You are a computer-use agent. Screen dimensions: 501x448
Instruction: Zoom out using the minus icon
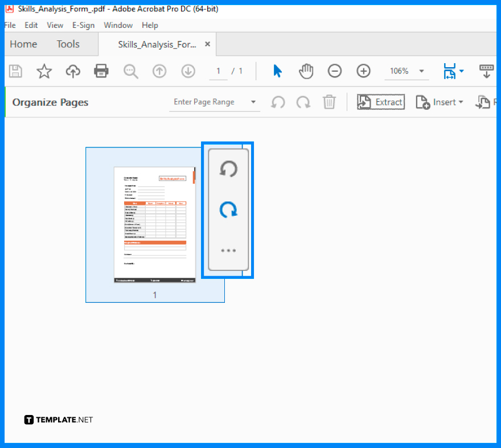pyautogui.click(x=335, y=71)
